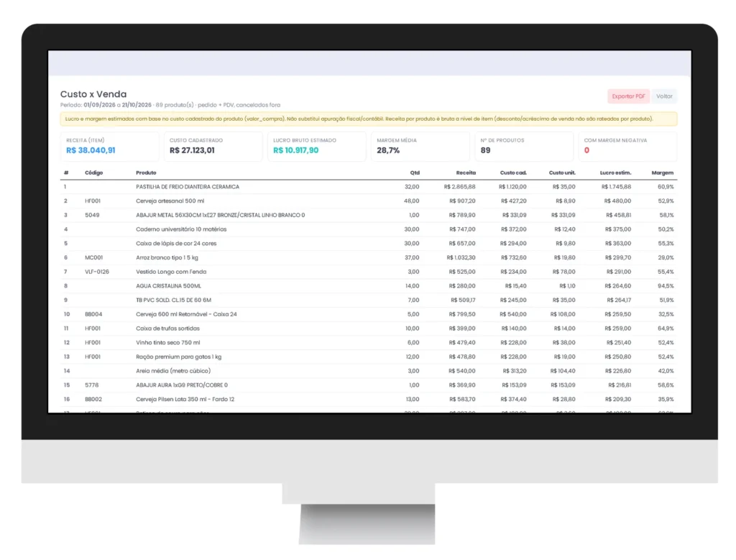Select the Cerveja artesanal 500 ml row

point(369,201)
